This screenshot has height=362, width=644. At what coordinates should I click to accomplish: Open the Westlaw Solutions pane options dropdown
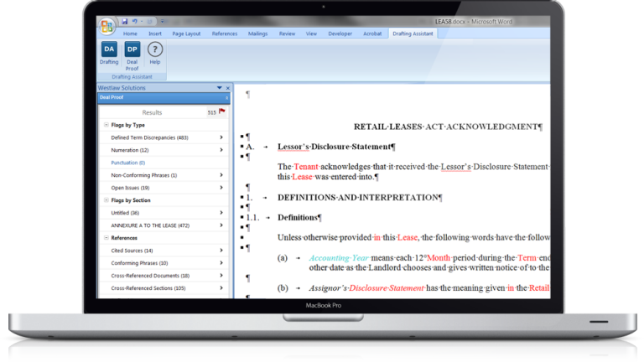tap(219, 87)
